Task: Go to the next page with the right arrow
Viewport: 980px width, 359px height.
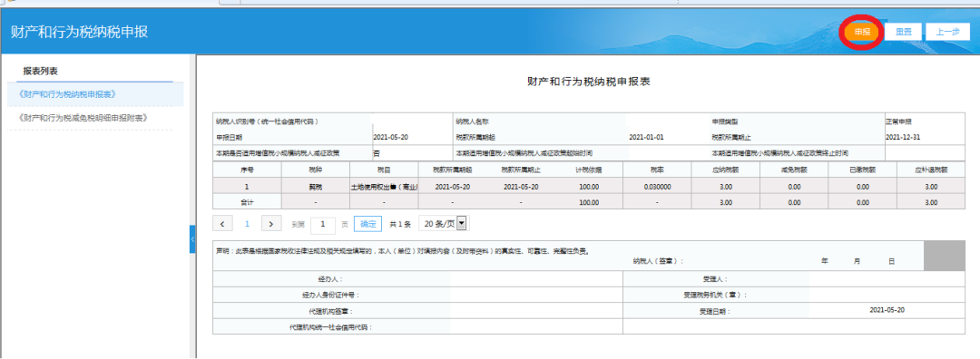Action: 270,224
